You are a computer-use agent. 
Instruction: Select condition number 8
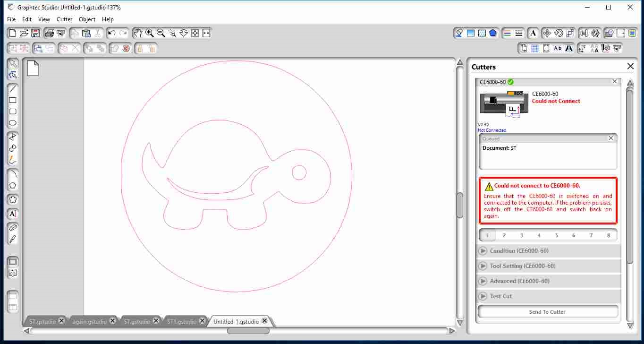(609, 235)
